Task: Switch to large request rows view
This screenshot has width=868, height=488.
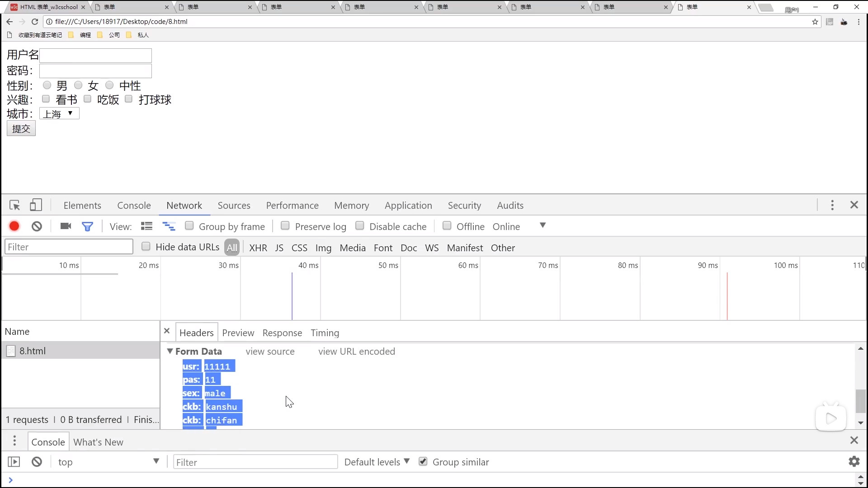Action: (146, 226)
